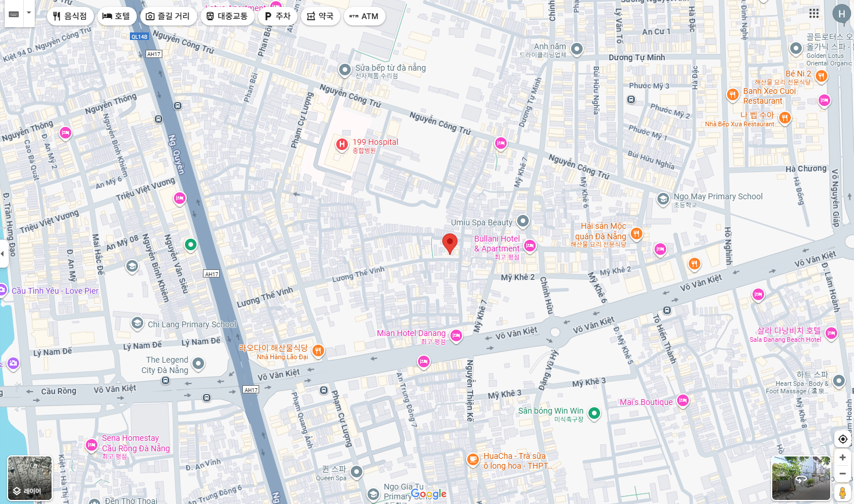854x504 pixels.
Task: Select the 즐길 거리 attractions filter
Action: pos(168,16)
